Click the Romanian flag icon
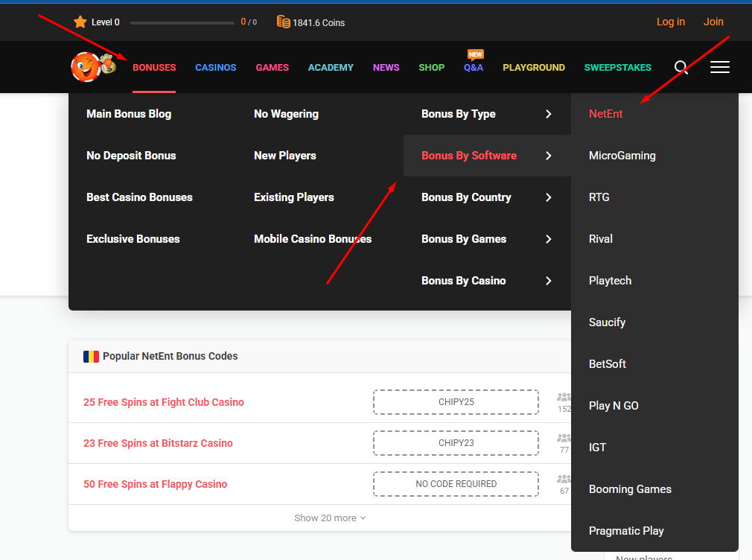 tap(91, 357)
